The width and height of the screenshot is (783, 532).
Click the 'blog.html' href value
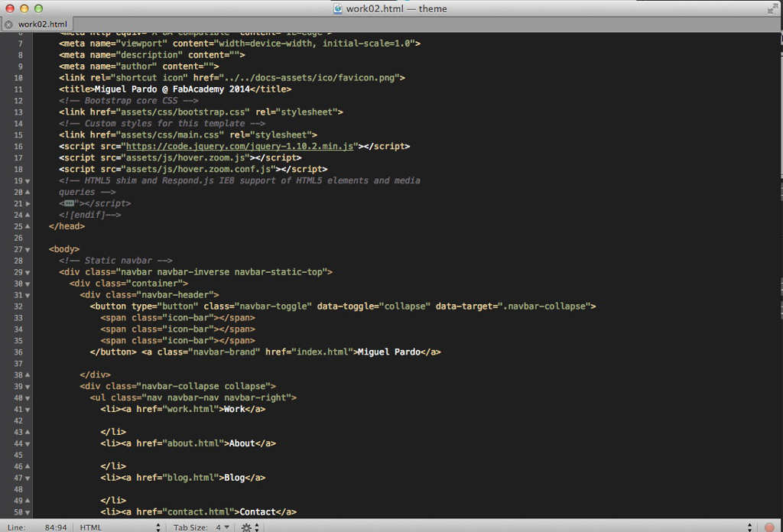click(x=190, y=478)
